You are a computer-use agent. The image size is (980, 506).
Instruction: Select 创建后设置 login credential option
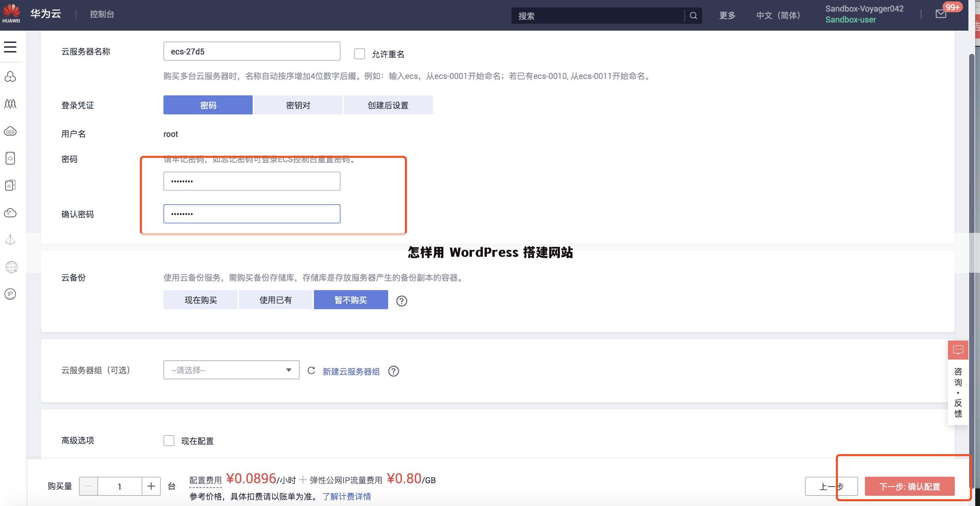388,105
